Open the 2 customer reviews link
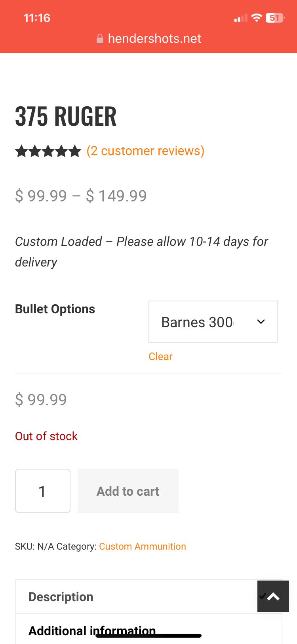The width and height of the screenshot is (297, 644). pyautogui.click(x=145, y=151)
